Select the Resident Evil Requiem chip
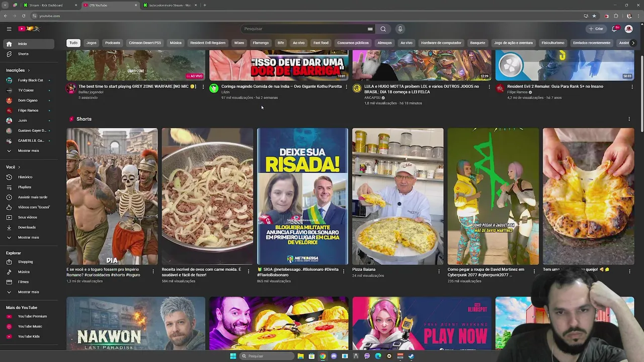The width and height of the screenshot is (644, 362). (208, 43)
